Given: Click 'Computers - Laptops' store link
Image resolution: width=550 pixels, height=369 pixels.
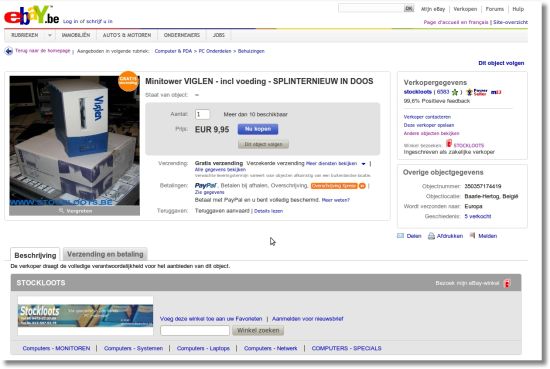Looking at the screenshot, I should tap(203, 348).
